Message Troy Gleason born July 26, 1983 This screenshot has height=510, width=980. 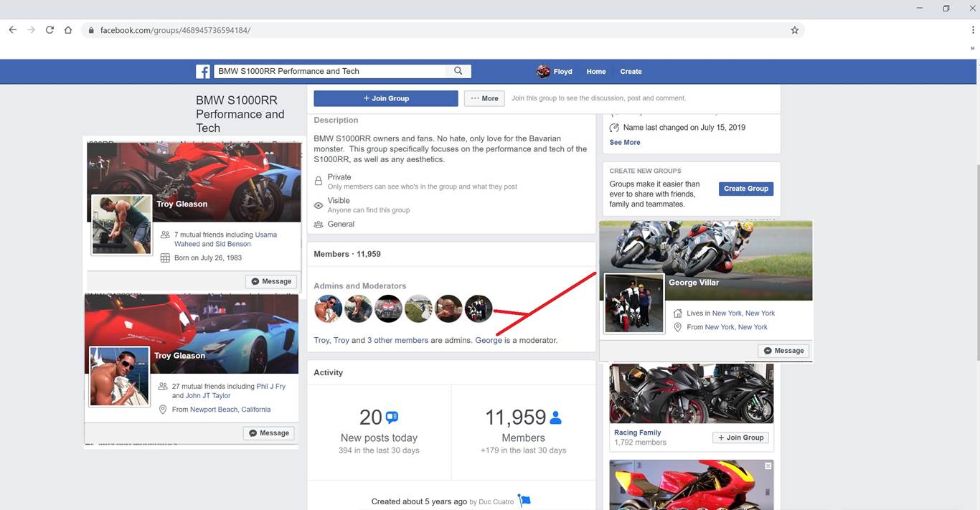[271, 281]
